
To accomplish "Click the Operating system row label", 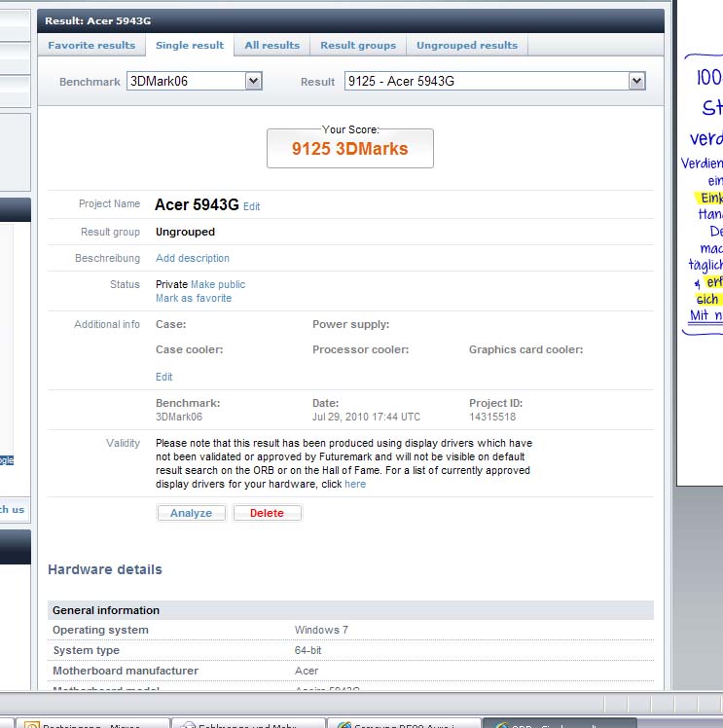I will click(100, 630).
